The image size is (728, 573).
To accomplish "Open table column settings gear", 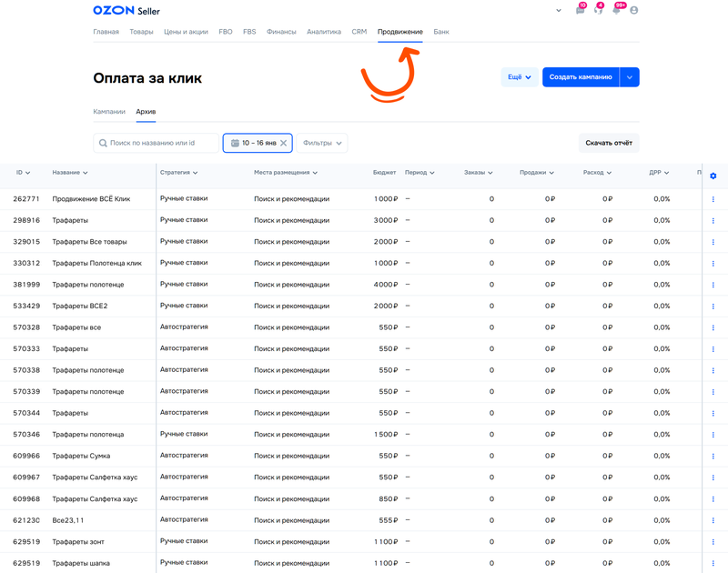I will (713, 176).
